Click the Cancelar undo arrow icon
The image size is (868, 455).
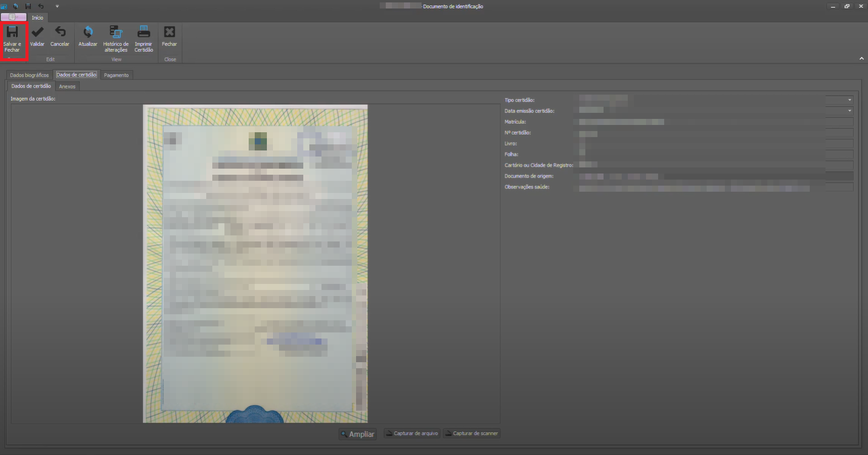pos(60,32)
